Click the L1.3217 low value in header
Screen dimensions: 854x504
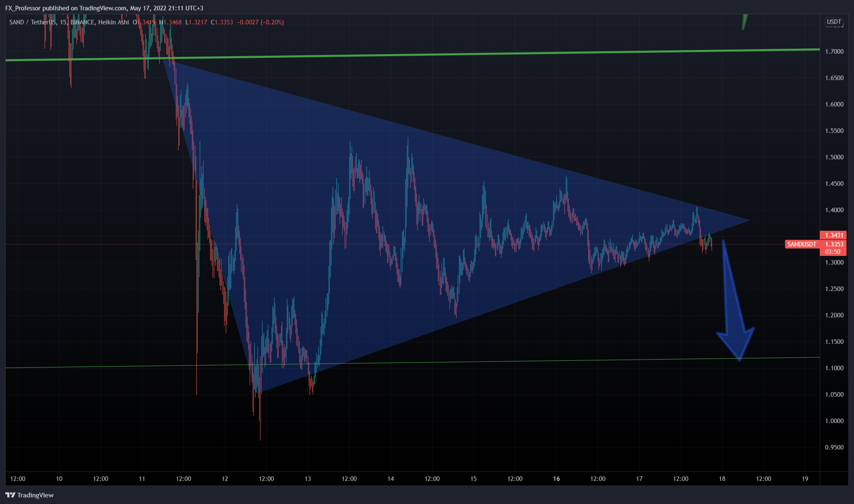point(196,22)
